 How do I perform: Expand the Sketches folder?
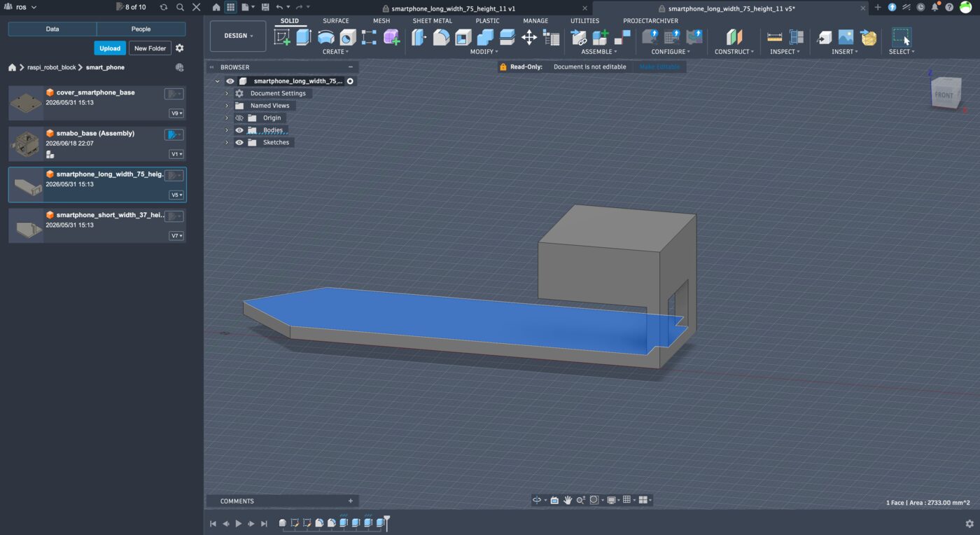[227, 142]
